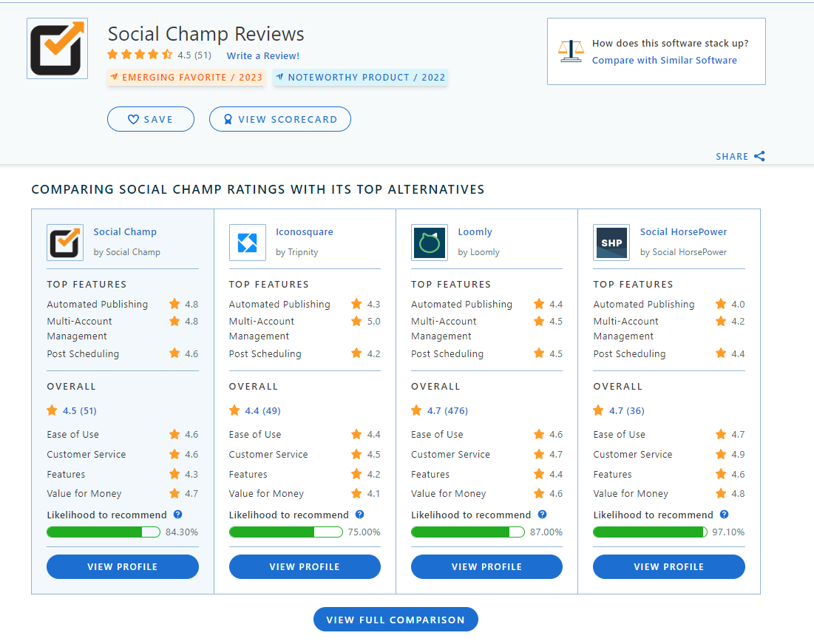This screenshot has width=814, height=644.
Task: Click the scales comparison icon
Action: click(x=571, y=52)
